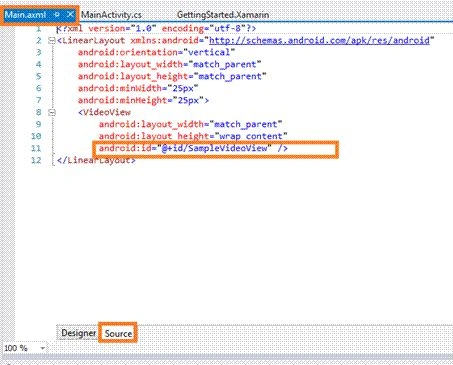Click android:layout_width on line 9
453x365 pixels.
point(151,124)
